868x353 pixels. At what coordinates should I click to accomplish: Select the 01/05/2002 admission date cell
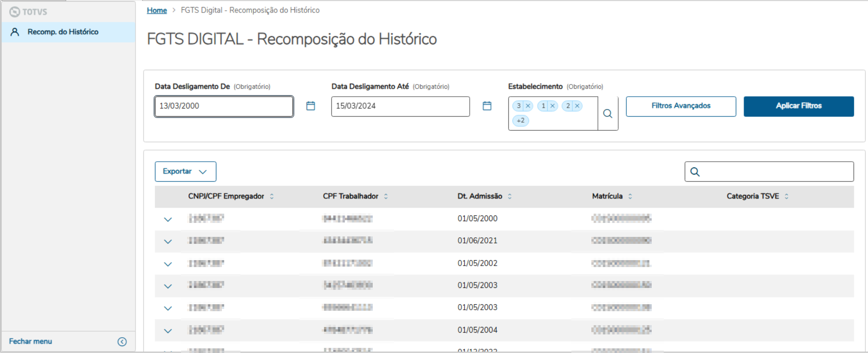(x=477, y=263)
